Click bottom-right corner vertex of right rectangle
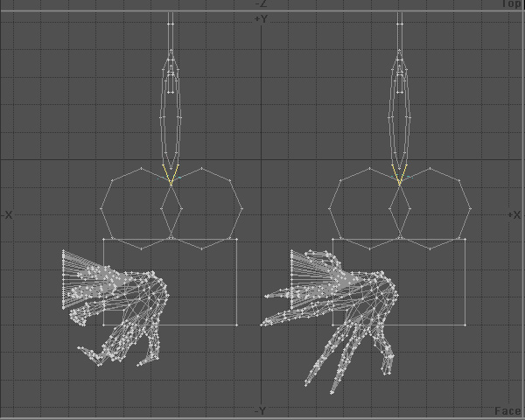The height and width of the screenshot is (420, 525). tap(465, 325)
